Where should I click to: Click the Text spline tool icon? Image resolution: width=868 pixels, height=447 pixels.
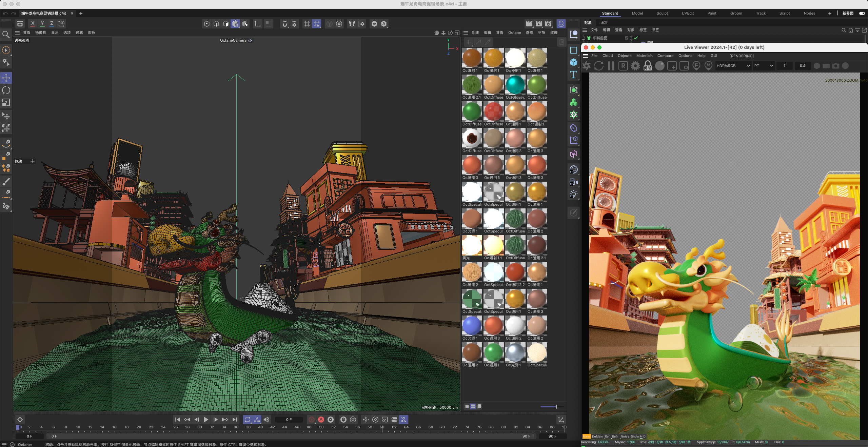574,75
